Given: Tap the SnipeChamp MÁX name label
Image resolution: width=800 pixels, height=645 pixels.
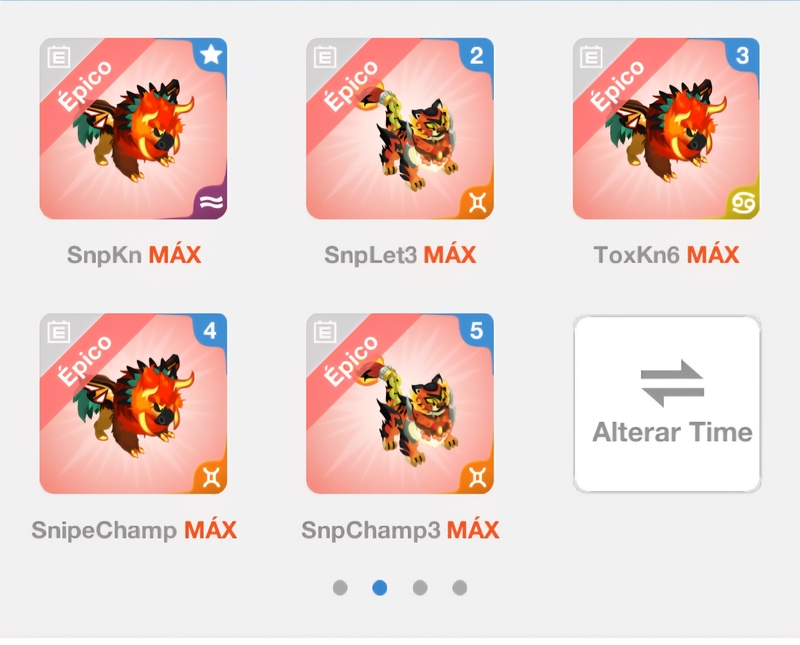Looking at the screenshot, I should 134,530.
